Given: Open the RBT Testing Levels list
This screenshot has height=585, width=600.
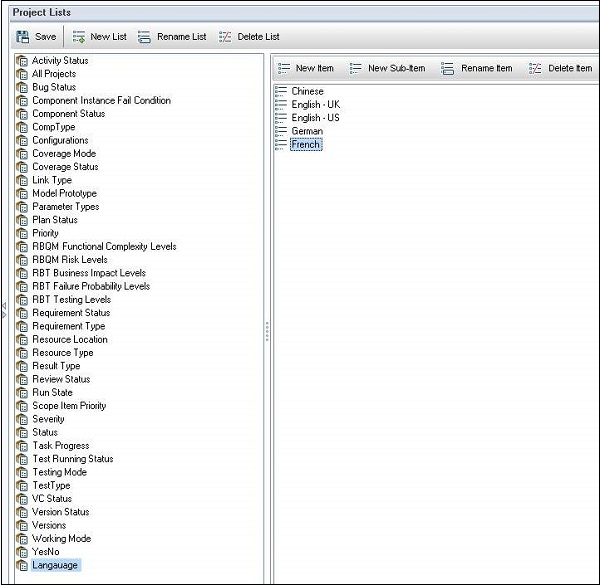Looking at the screenshot, I should click(71, 299).
